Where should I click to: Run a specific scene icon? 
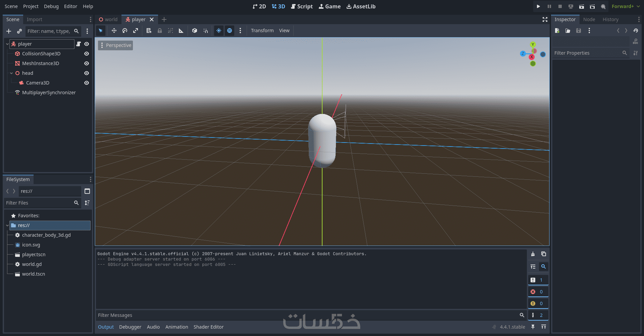[592, 6]
